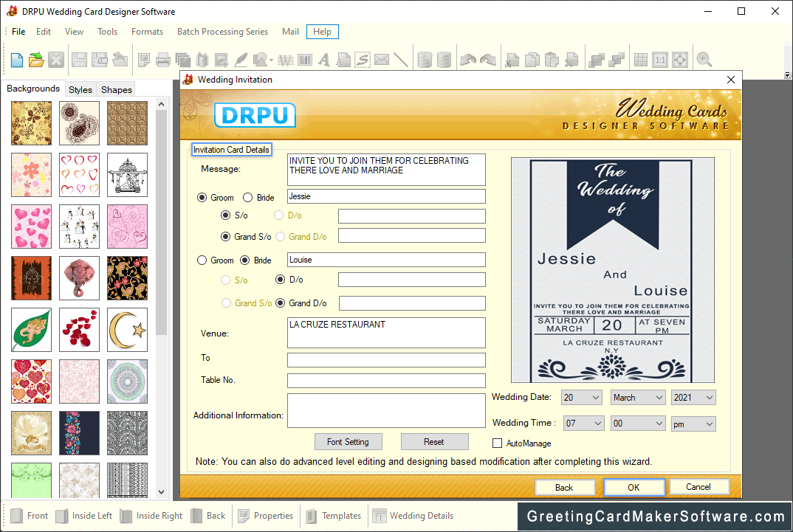
Task: Click the Cancel button
Action: point(698,486)
